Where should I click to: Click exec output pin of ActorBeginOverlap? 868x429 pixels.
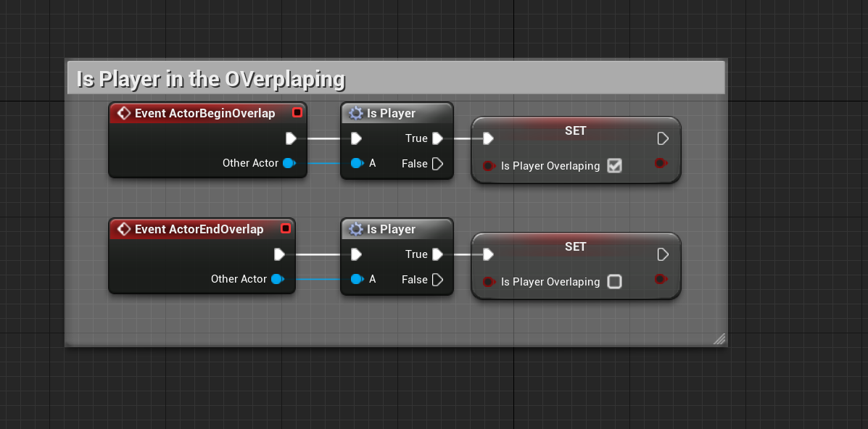point(292,138)
